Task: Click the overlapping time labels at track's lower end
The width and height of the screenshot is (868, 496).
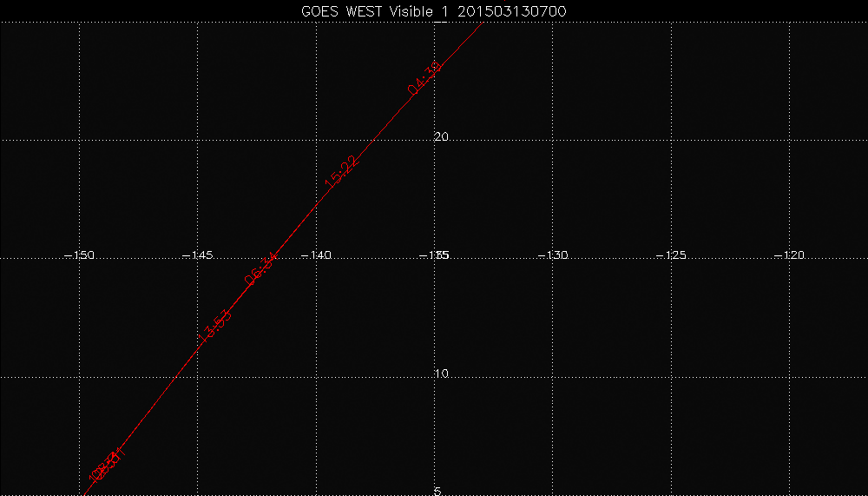Action: click(107, 465)
